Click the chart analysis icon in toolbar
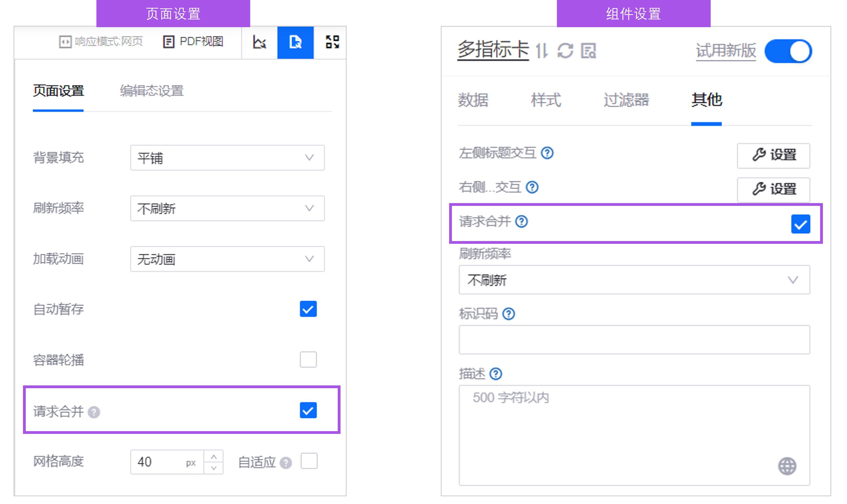The width and height of the screenshot is (847, 504). pyautogui.click(x=259, y=42)
